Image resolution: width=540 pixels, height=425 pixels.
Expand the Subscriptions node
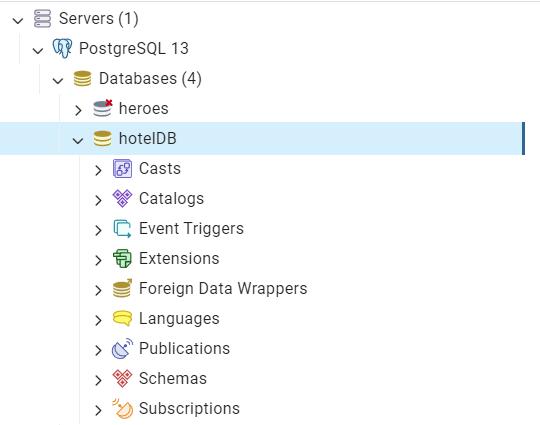pyautogui.click(x=98, y=410)
